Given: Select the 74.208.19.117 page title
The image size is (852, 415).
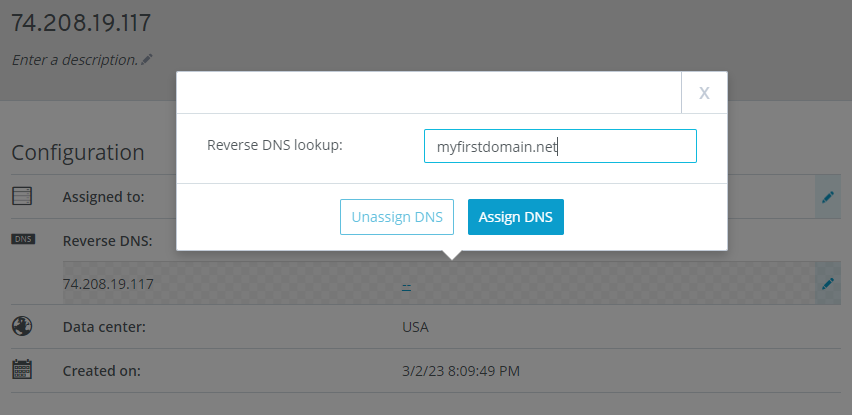Looking at the screenshot, I should tap(81, 23).
